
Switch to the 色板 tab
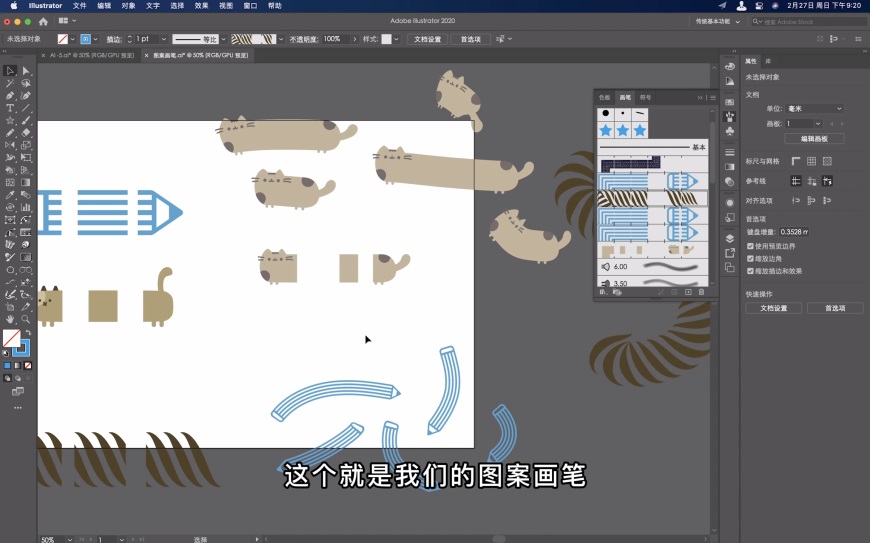pos(604,98)
